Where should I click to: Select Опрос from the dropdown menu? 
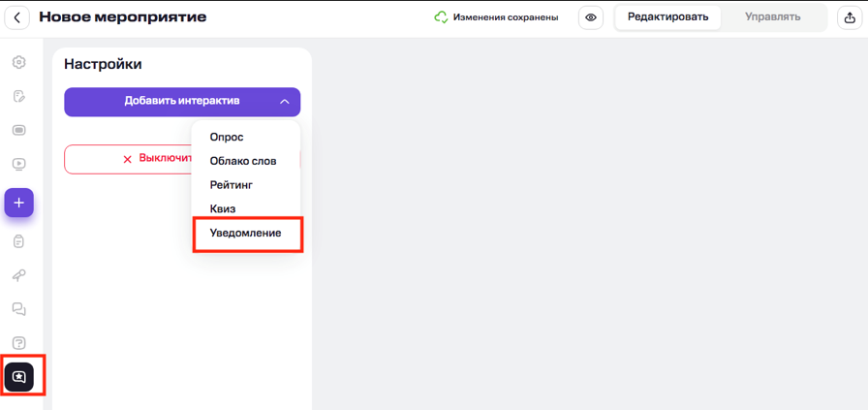(x=227, y=137)
